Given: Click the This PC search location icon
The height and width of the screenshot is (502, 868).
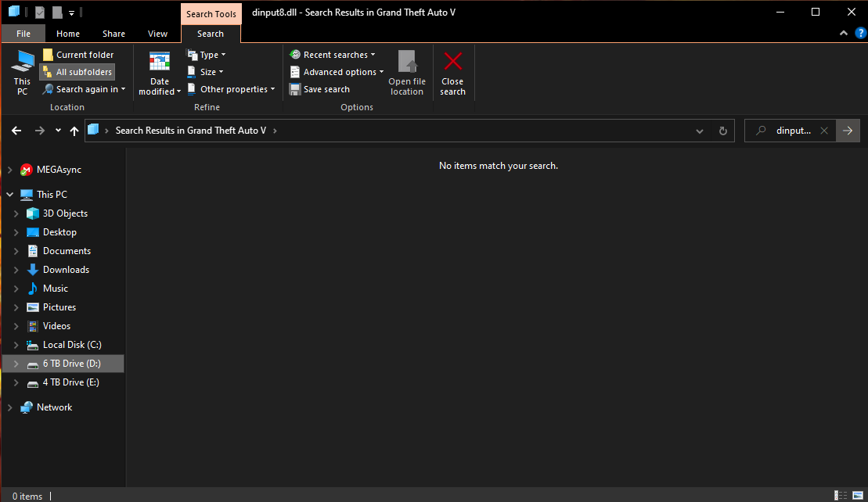Looking at the screenshot, I should coord(22,73).
